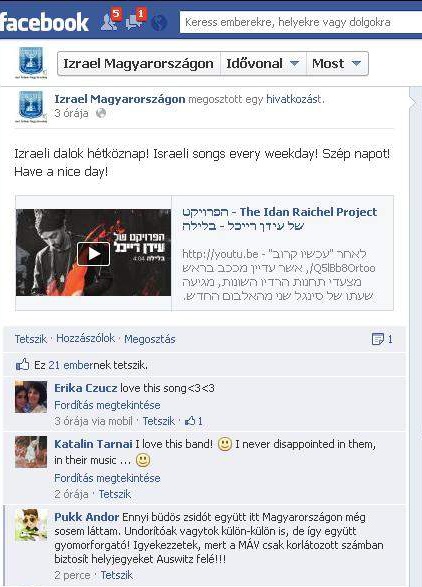Viewport: 422px width, 587px height.
Task: Click the Hozzászólok link to comment
Action: pos(85,338)
